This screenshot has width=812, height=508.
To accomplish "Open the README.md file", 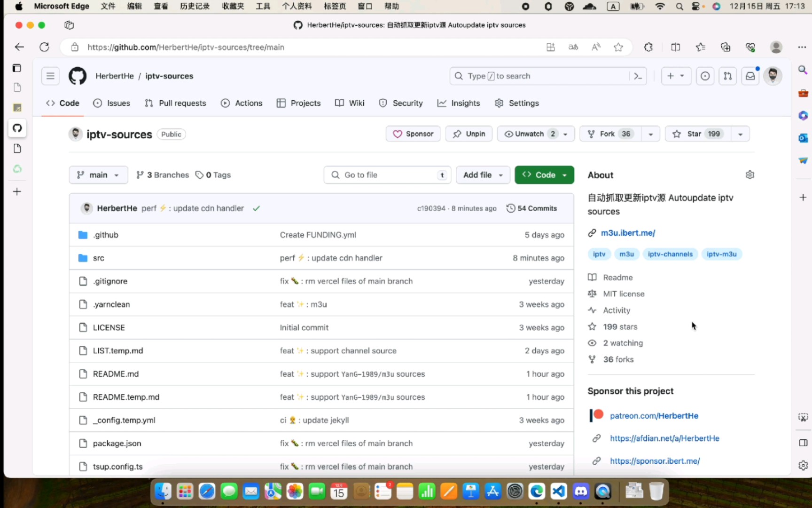I will point(116,374).
